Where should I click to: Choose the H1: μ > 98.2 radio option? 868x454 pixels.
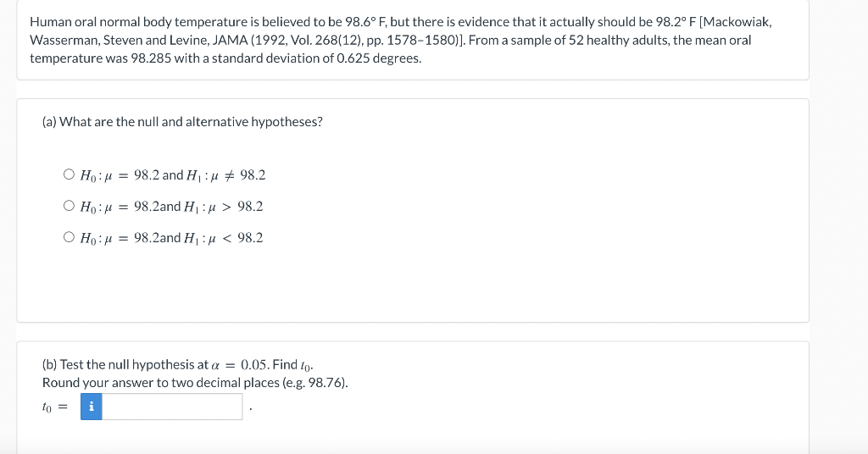tap(69, 207)
